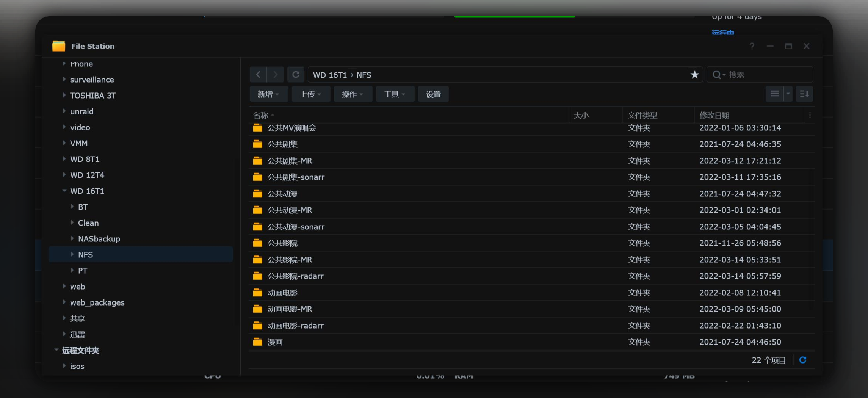The width and height of the screenshot is (868, 398).
Task: Select the 公共影院-radarr folder row
Action: (531, 276)
